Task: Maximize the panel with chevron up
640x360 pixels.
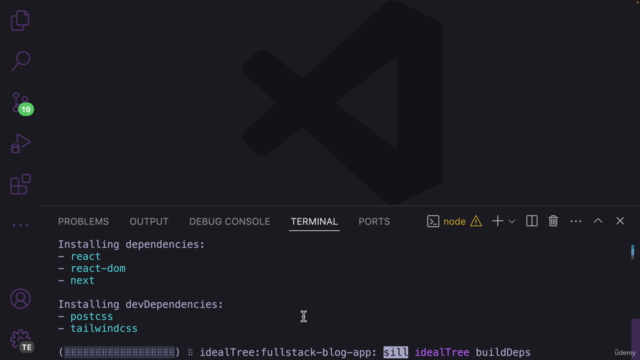Action: coord(598,221)
